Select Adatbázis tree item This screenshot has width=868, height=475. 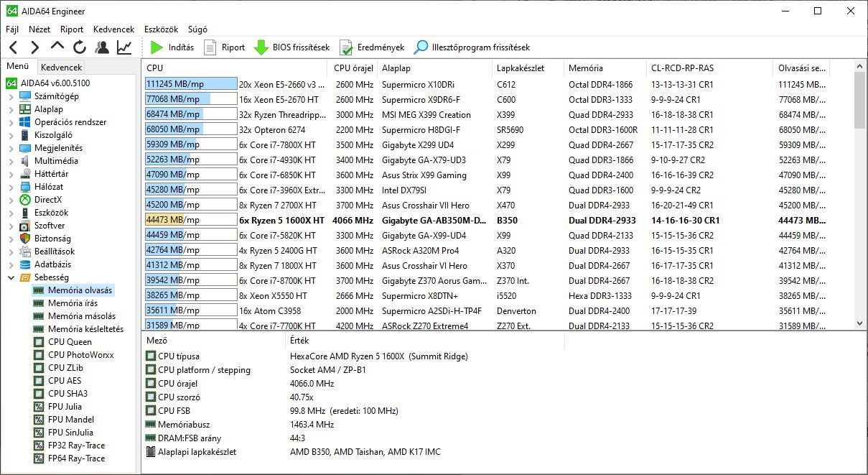point(52,264)
